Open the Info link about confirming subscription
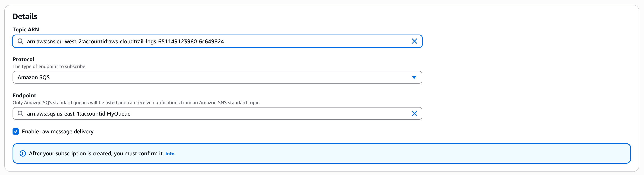The height and width of the screenshot is (175, 644). click(x=170, y=154)
